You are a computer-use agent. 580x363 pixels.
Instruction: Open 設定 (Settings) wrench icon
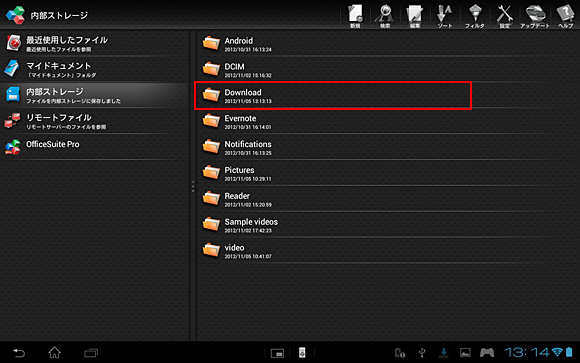(505, 16)
